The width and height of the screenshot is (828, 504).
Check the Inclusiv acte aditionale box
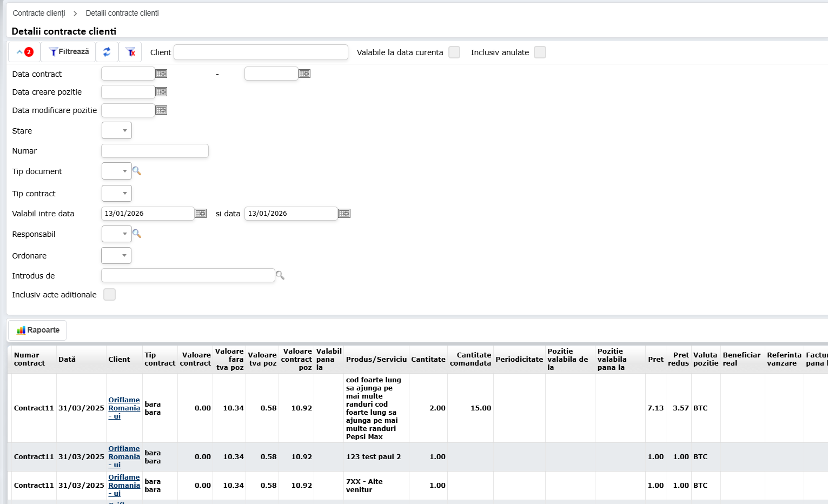pos(109,295)
